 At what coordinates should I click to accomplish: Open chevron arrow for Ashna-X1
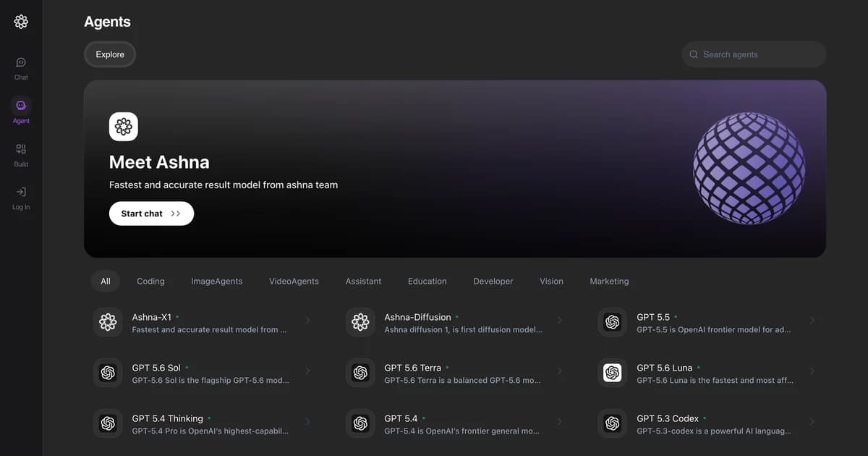(307, 320)
